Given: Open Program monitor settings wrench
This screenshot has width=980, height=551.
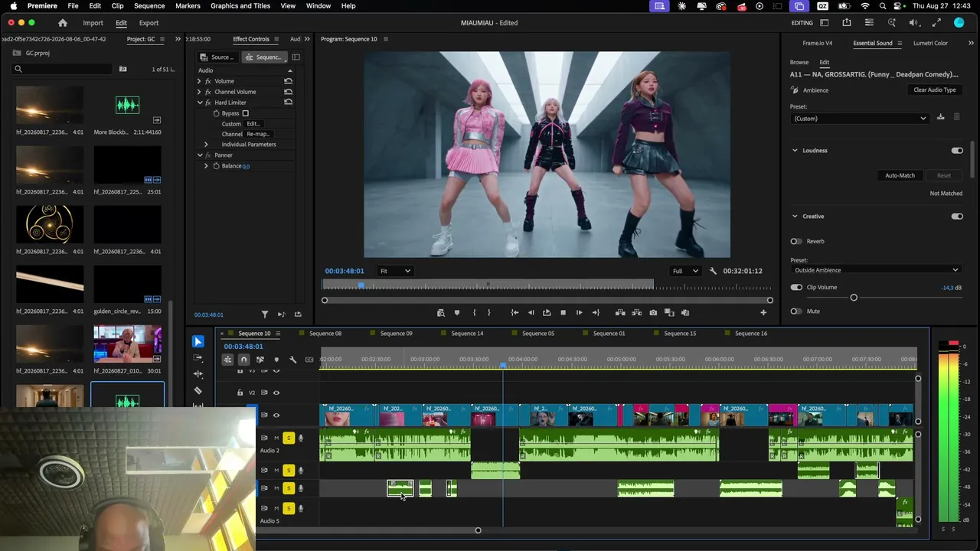Looking at the screenshot, I should tap(713, 271).
